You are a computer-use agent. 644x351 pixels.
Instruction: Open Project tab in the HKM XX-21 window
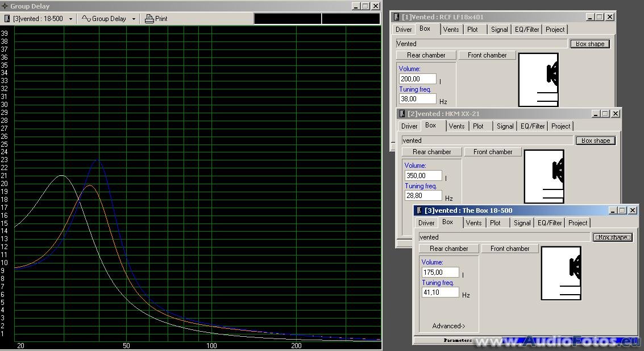[560, 126]
